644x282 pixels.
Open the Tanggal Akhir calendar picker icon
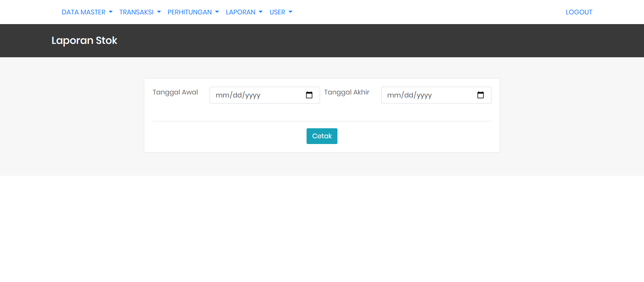click(480, 95)
